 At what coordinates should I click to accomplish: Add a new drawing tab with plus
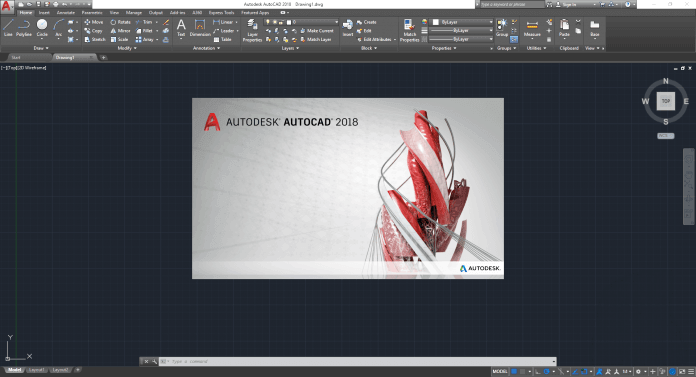(103, 57)
